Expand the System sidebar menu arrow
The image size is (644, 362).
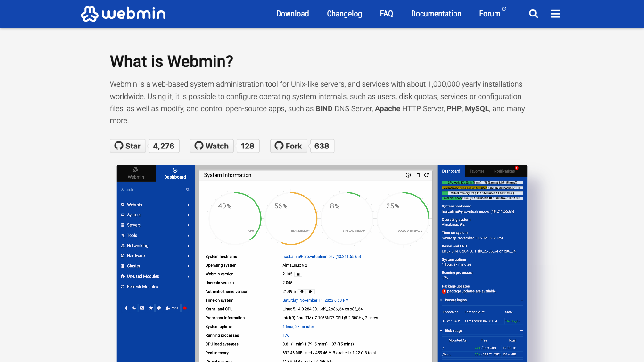click(x=188, y=215)
